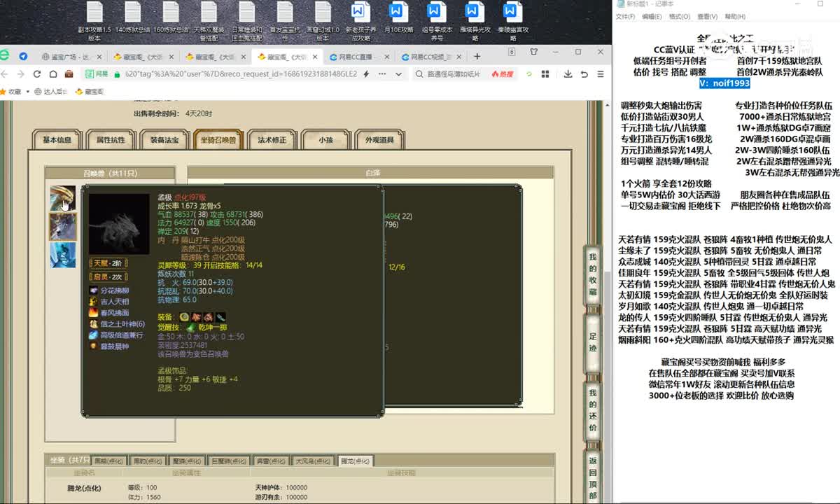Select 大风鸟(点化) mount tab

(x=313, y=461)
